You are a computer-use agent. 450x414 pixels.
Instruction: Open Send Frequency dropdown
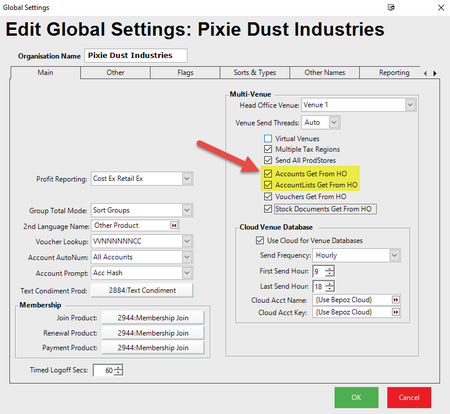(x=394, y=255)
